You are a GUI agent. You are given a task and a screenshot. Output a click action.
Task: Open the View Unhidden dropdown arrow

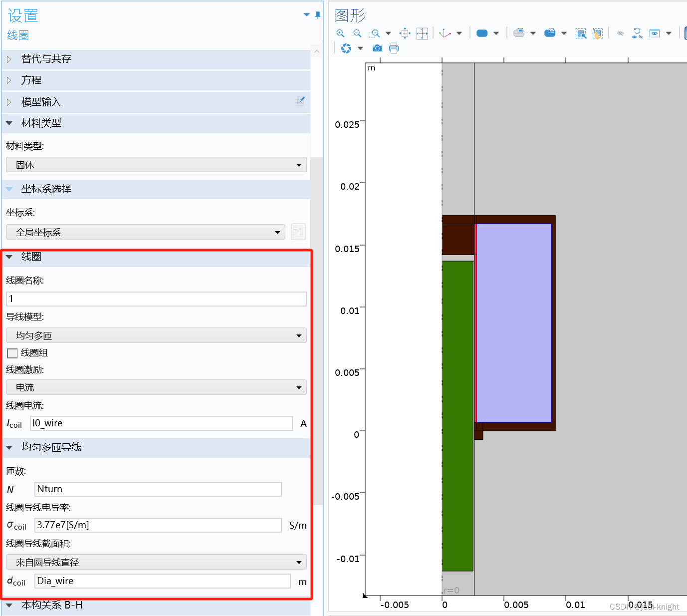[669, 33]
